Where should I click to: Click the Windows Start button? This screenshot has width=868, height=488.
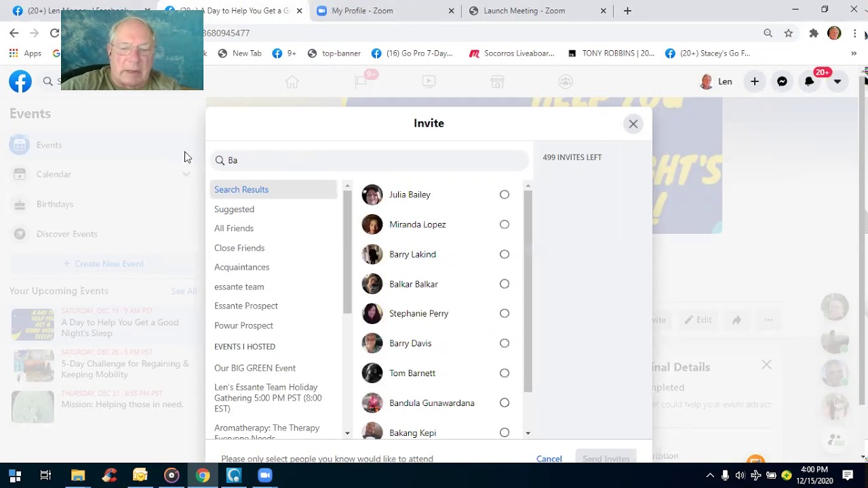click(15, 475)
